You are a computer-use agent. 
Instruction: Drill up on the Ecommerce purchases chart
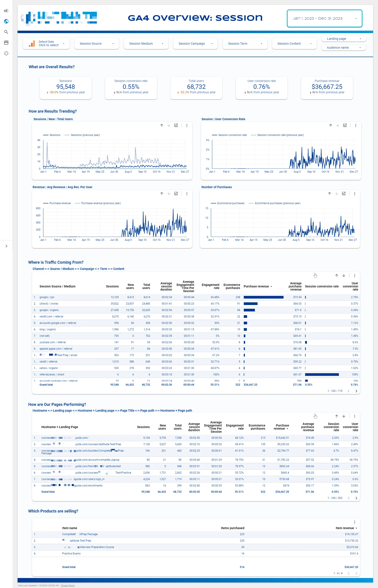tap(329, 193)
